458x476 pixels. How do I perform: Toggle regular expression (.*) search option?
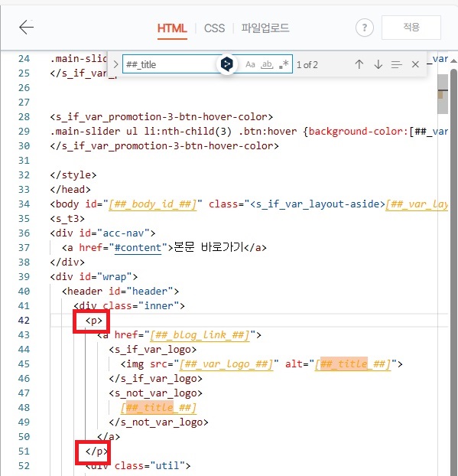[x=284, y=64]
